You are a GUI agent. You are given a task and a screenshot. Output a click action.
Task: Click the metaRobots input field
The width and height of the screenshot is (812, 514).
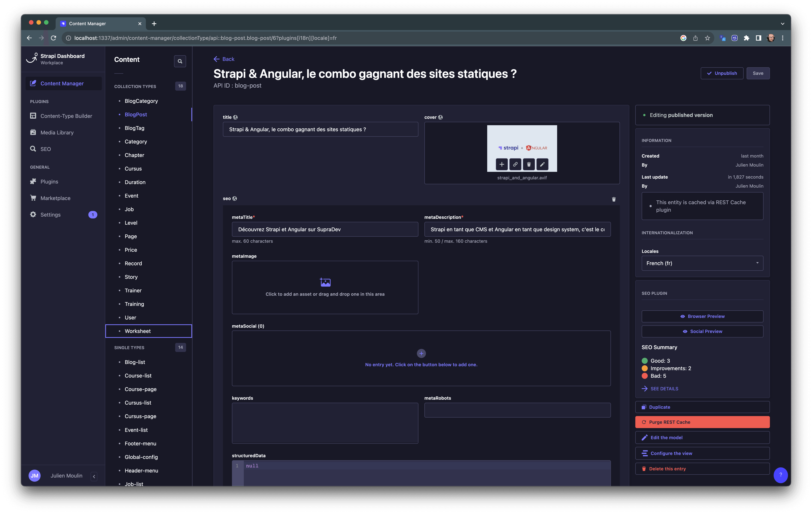[x=517, y=410]
